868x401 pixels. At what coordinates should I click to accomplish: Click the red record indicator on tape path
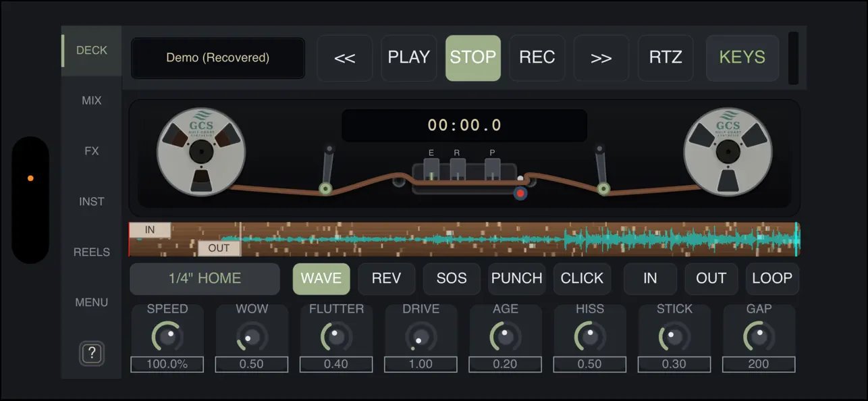click(x=520, y=194)
